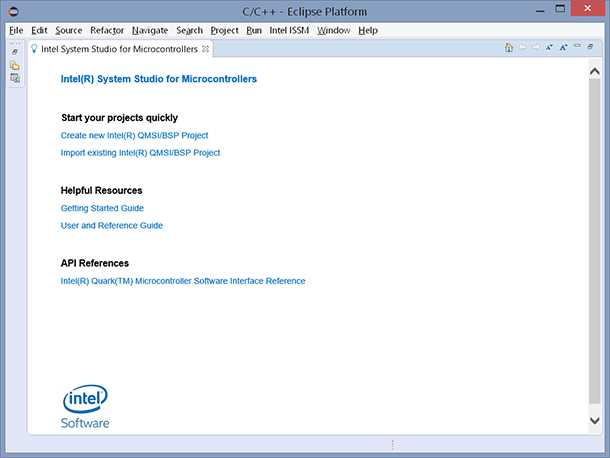The height and width of the screenshot is (458, 610).
Task: Open the Navigate menu
Action: (150, 30)
